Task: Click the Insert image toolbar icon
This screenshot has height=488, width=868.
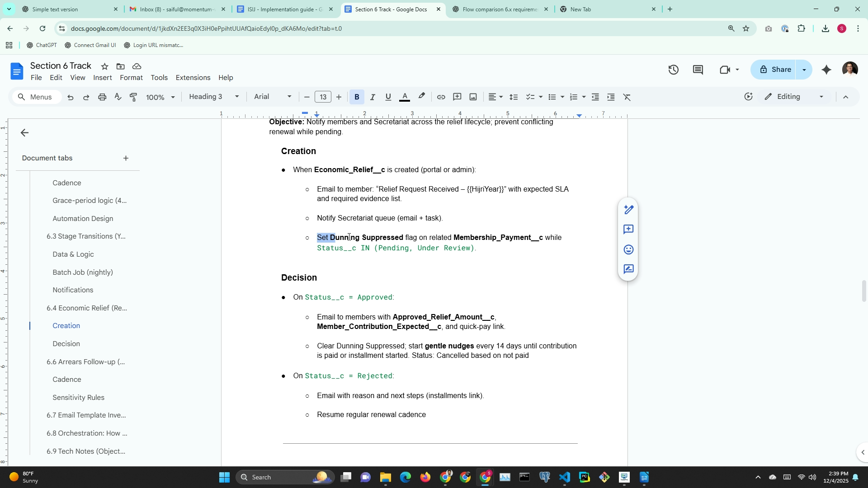Action: pos(473,97)
